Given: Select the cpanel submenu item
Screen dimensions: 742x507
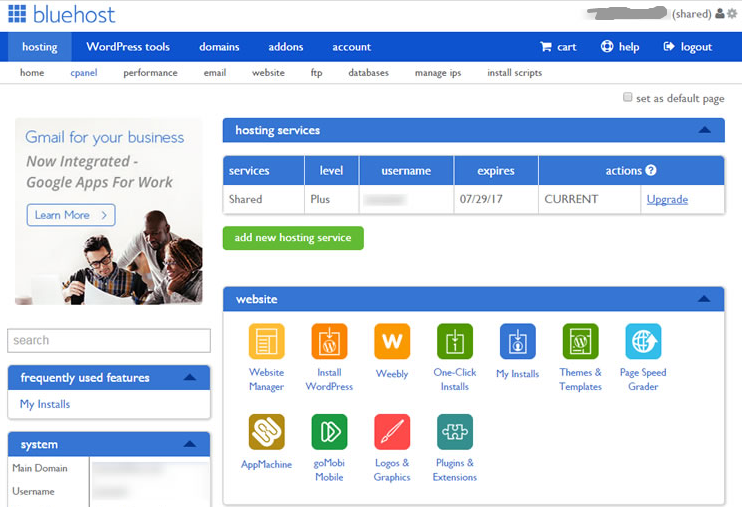Looking at the screenshot, I should (84, 73).
